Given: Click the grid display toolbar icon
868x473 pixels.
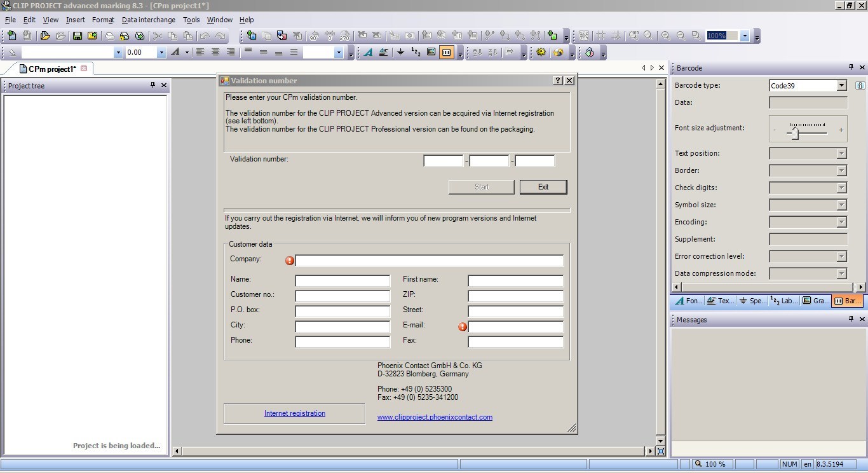Looking at the screenshot, I should click(x=600, y=36).
